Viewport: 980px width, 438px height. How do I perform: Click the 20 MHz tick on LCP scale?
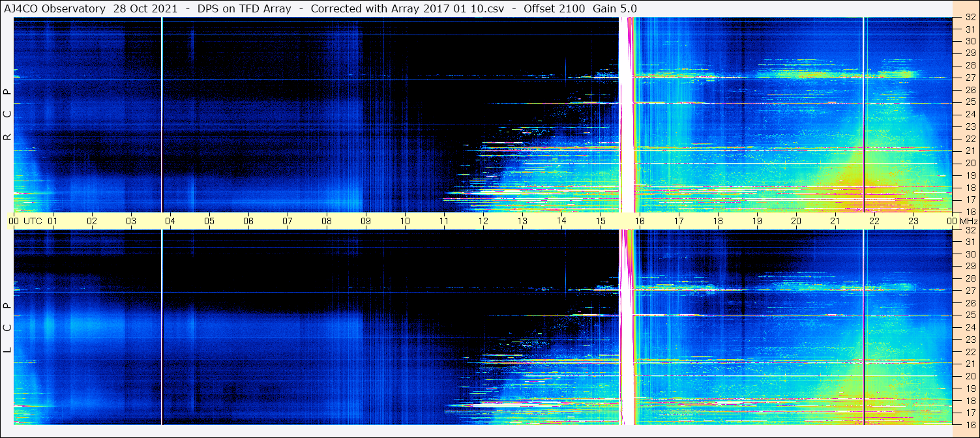pyautogui.click(x=970, y=376)
